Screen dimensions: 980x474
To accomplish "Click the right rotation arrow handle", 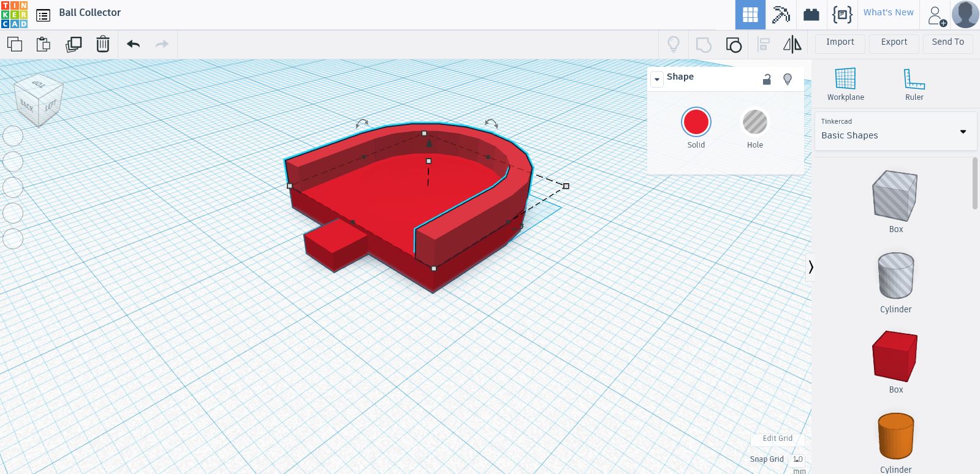I will click(491, 124).
